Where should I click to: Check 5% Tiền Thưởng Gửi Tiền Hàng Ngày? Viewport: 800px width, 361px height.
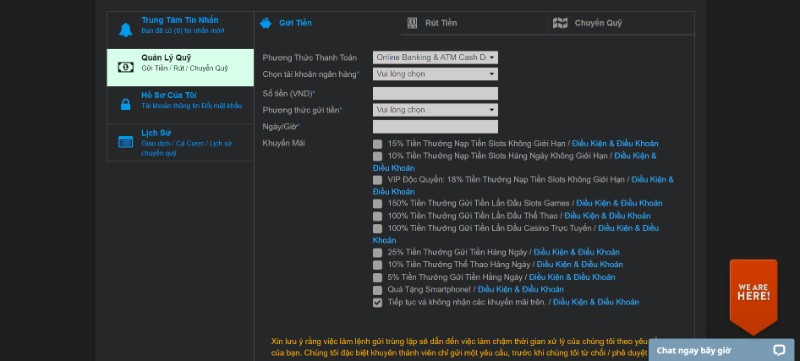click(x=377, y=277)
